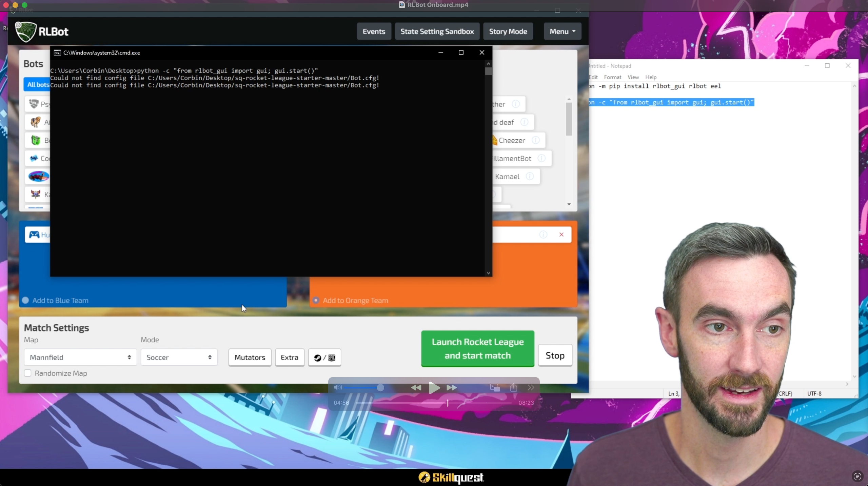This screenshot has height=486, width=868.
Task: Select the Add to Blue Team radio button
Action: 25,300
